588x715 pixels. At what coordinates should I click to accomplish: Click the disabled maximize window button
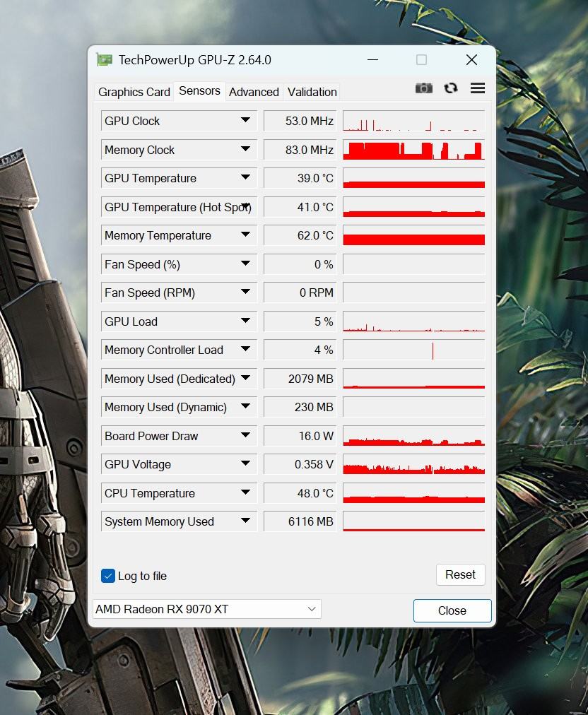pos(421,60)
